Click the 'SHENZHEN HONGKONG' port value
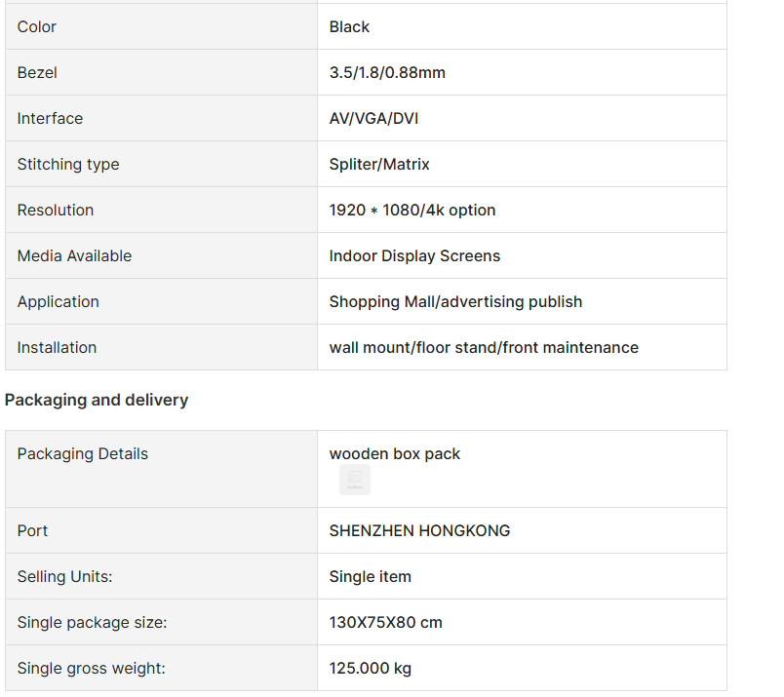 [419, 530]
